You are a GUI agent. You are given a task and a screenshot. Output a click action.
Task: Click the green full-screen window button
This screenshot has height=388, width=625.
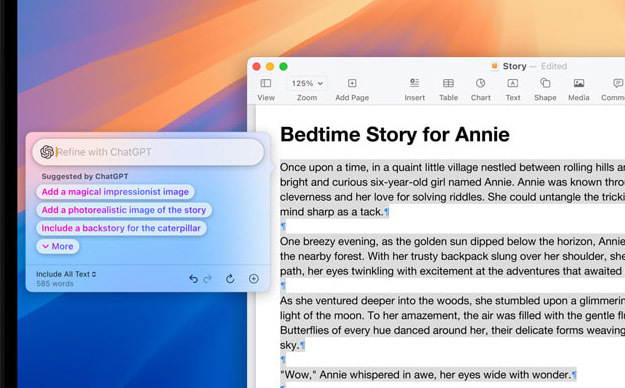click(283, 67)
